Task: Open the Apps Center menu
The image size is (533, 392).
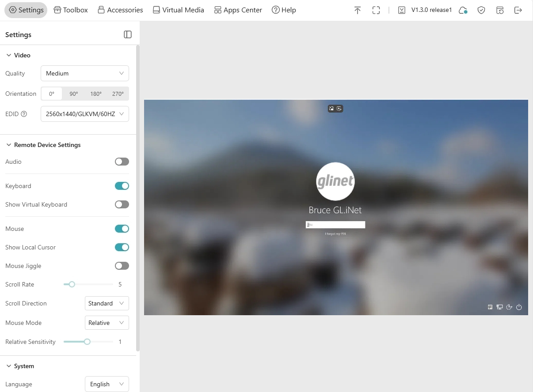Action: tap(238, 10)
